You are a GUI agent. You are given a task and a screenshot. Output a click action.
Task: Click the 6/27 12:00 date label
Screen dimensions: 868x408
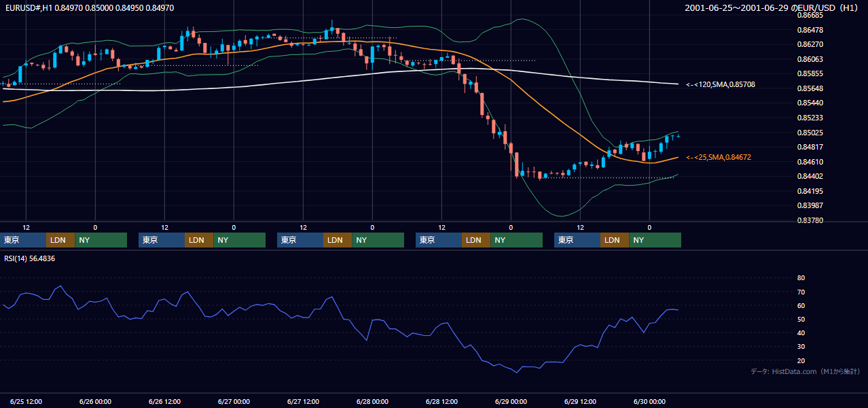point(303,401)
